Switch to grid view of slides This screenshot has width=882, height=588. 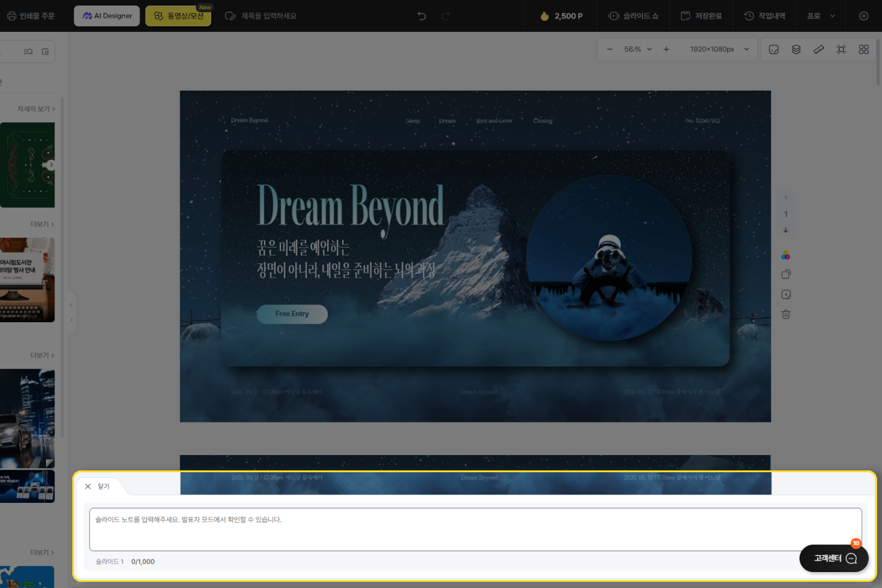coord(864,49)
